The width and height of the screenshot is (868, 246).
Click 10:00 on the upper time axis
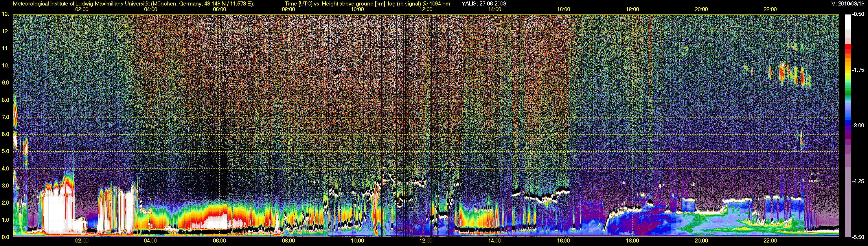coord(357,10)
